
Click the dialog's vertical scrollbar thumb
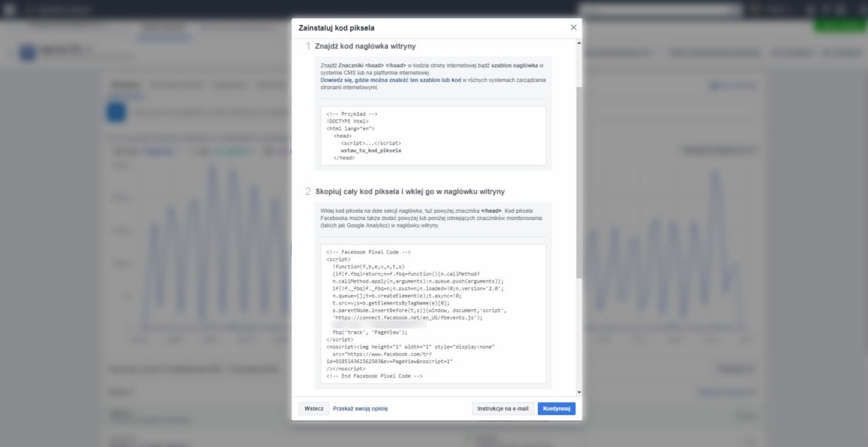click(579, 182)
